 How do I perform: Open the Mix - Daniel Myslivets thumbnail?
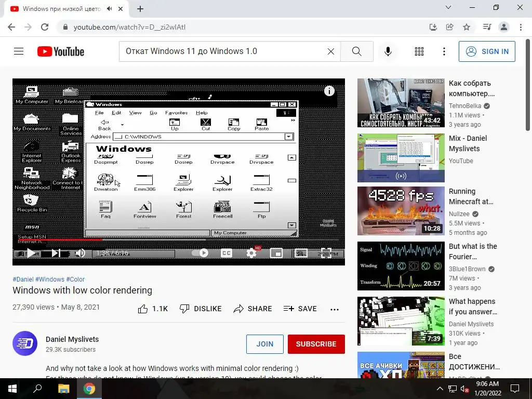401,158
